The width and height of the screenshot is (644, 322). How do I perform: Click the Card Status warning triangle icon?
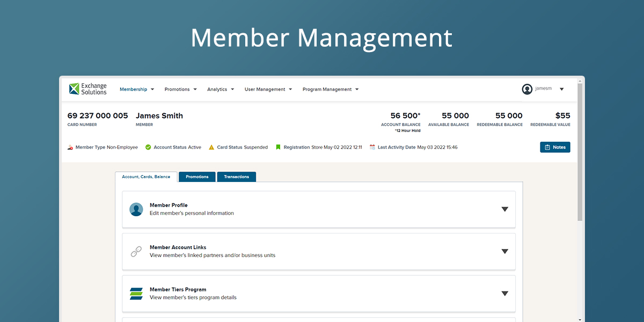tap(211, 147)
